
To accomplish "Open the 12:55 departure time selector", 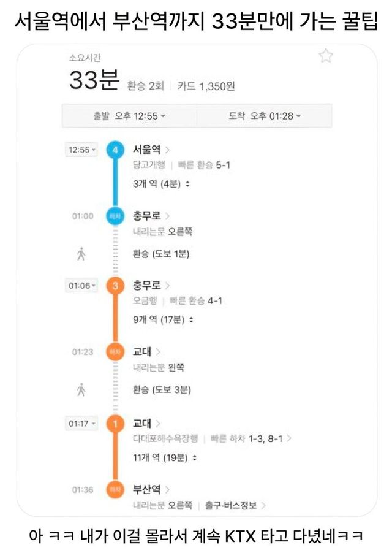I will click(81, 150).
